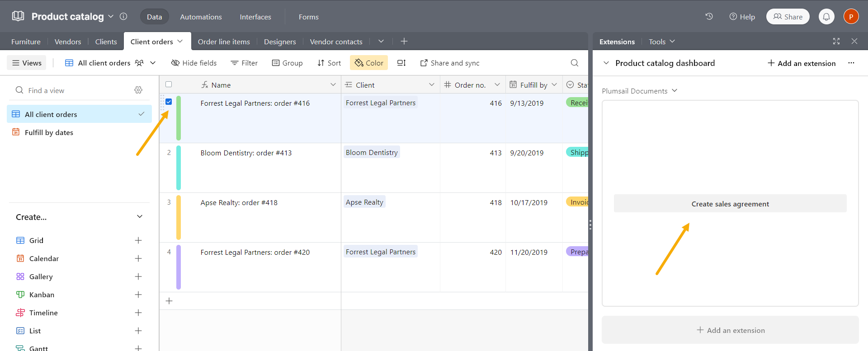Image resolution: width=868 pixels, height=351 pixels.
Task: Switch to Automations tab
Action: [x=201, y=17]
